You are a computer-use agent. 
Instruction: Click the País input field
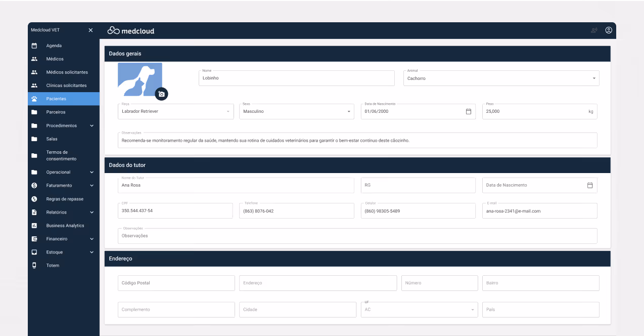click(x=541, y=310)
